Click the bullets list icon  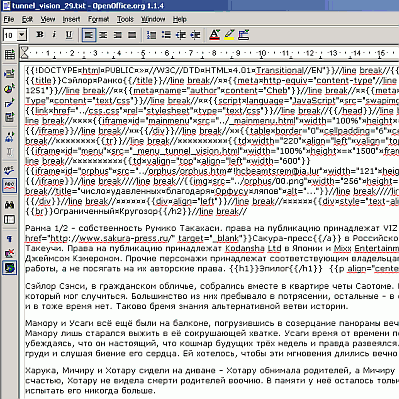(x=166, y=35)
